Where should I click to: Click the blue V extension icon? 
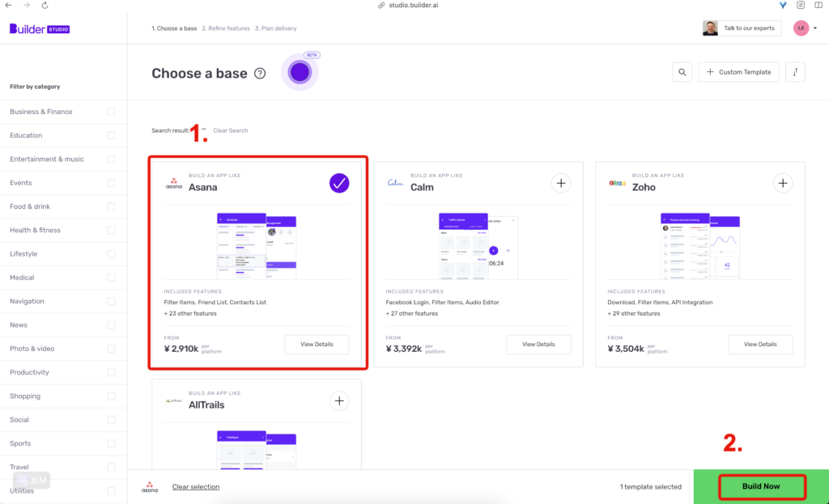coord(783,6)
